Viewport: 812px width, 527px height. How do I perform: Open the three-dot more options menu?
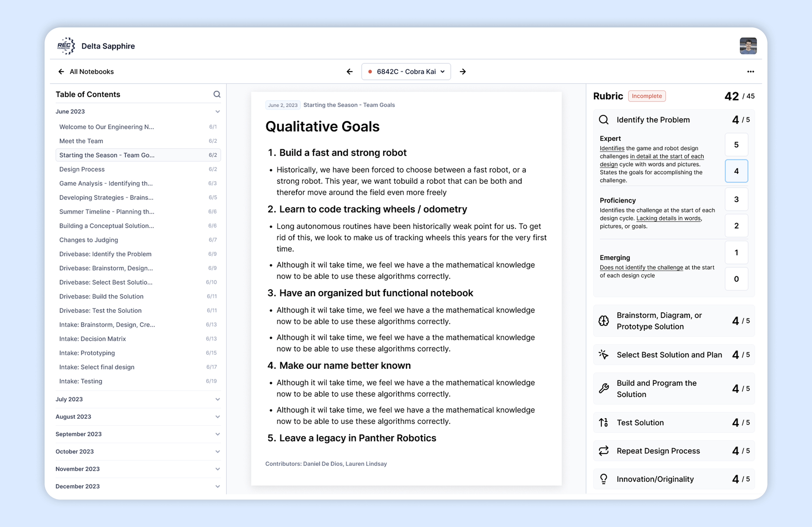750,72
